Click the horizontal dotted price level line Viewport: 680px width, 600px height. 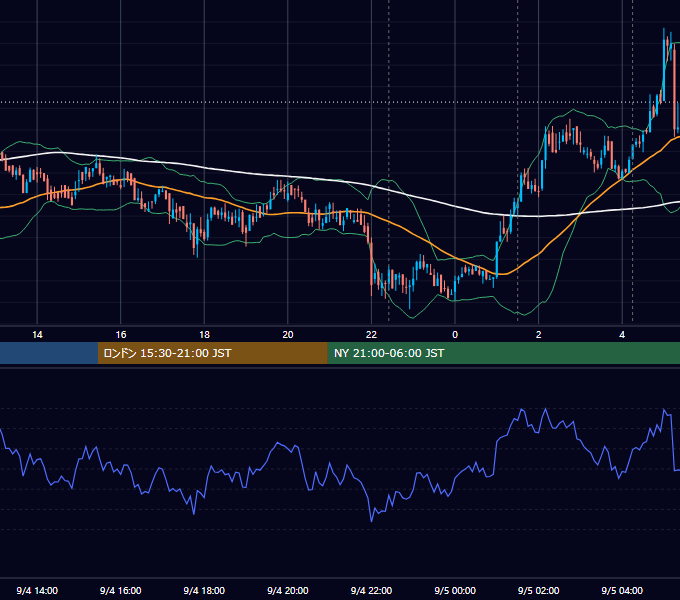pos(340,103)
